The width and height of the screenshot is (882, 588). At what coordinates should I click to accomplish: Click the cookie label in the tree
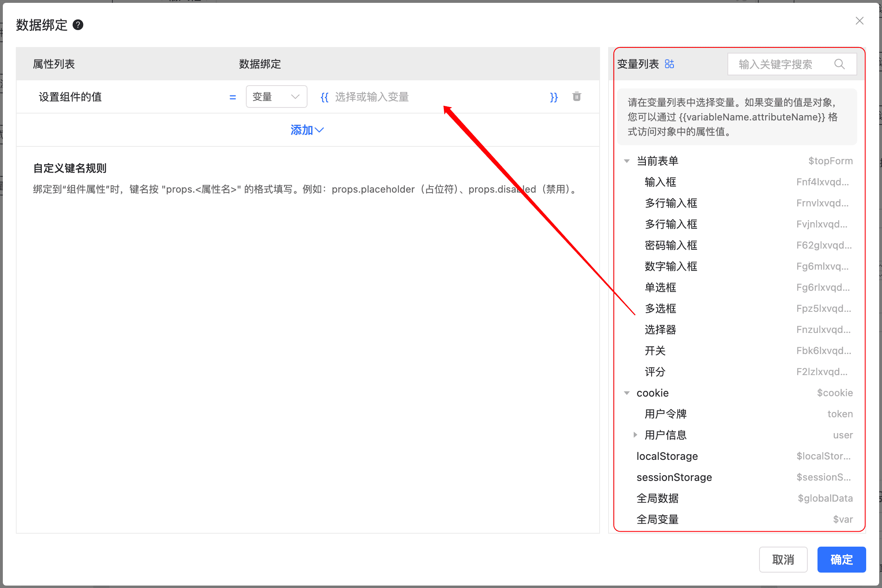coord(652,393)
